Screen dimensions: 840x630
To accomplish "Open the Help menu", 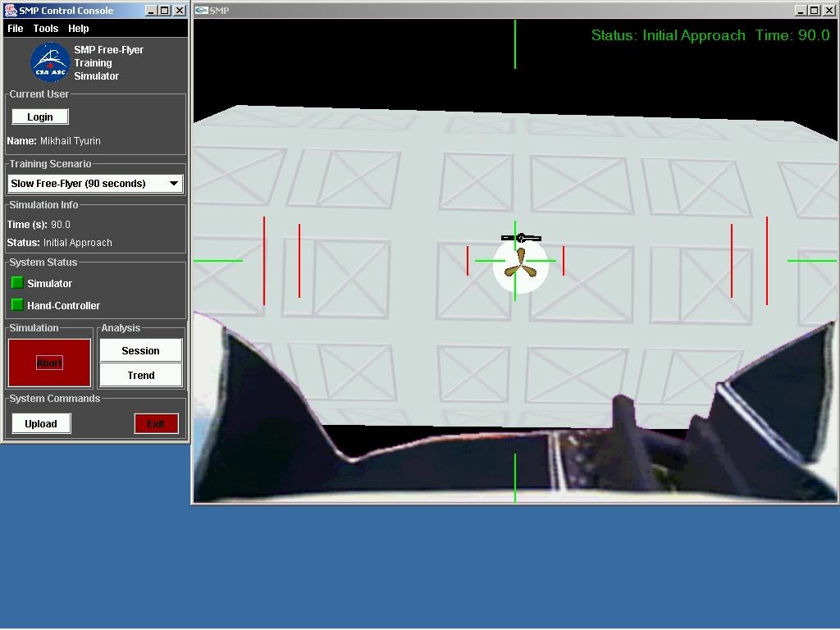I will 78,28.
